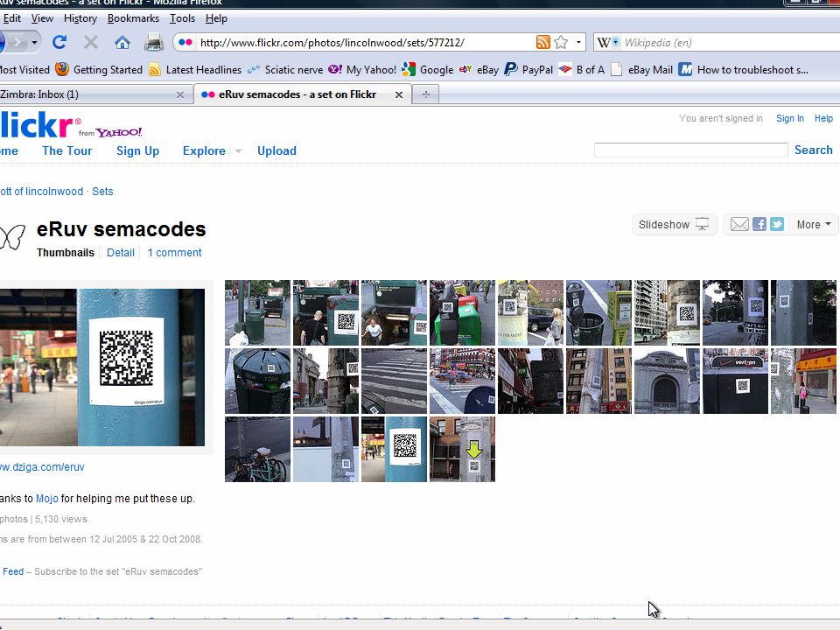840x630 pixels.
Task: Open the My Yahoo! bookmark
Action: [x=362, y=70]
